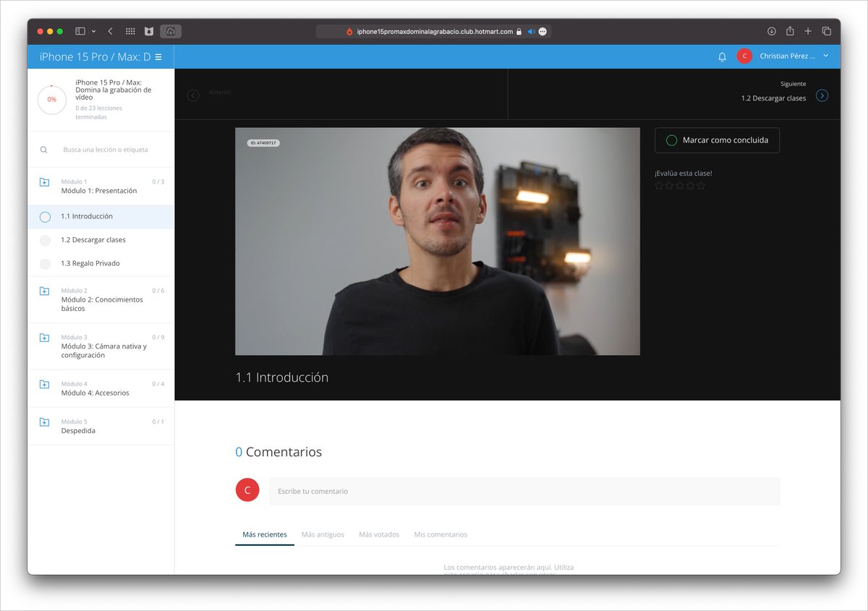Select the Más votados tab
The image size is (868, 611).
379,534
